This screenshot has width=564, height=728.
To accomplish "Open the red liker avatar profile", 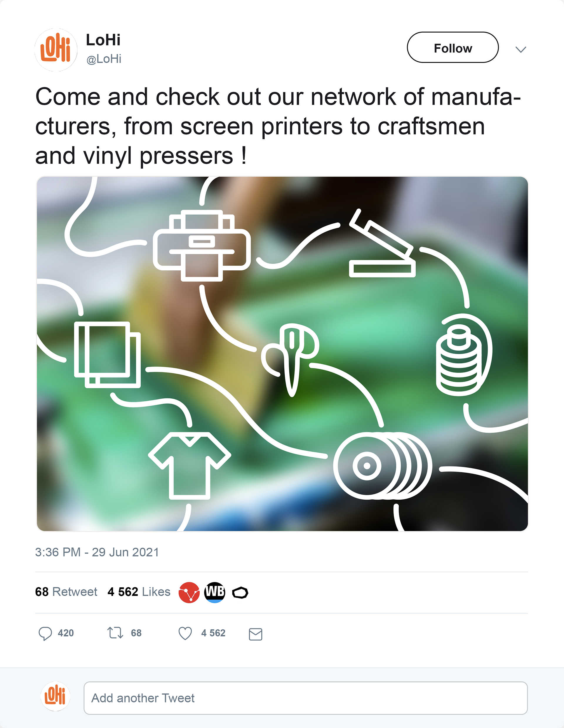I will click(x=189, y=593).
